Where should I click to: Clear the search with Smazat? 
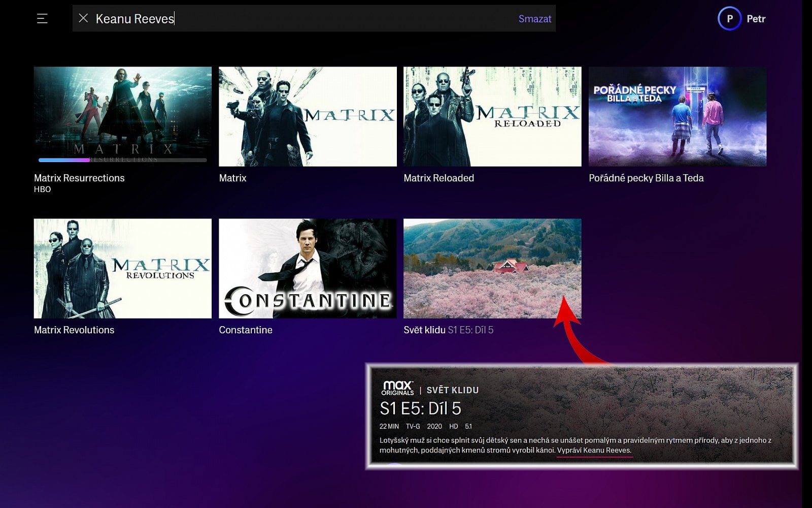(534, 19)
